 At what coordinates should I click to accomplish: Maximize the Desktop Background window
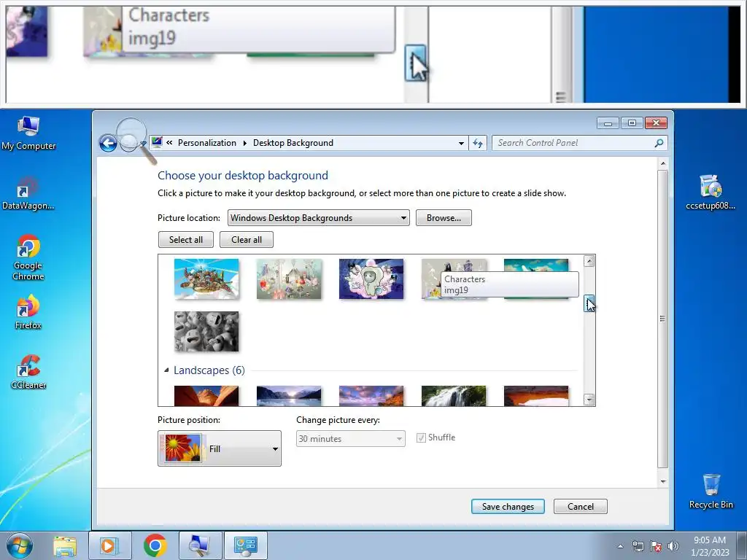pyautogui.click(x=632, y=122)
